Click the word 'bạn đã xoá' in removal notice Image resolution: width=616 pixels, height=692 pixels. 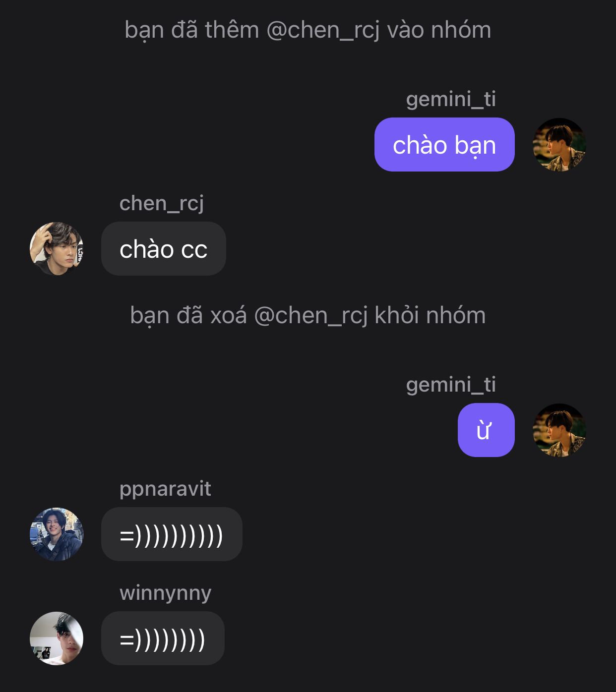point(188,316)
